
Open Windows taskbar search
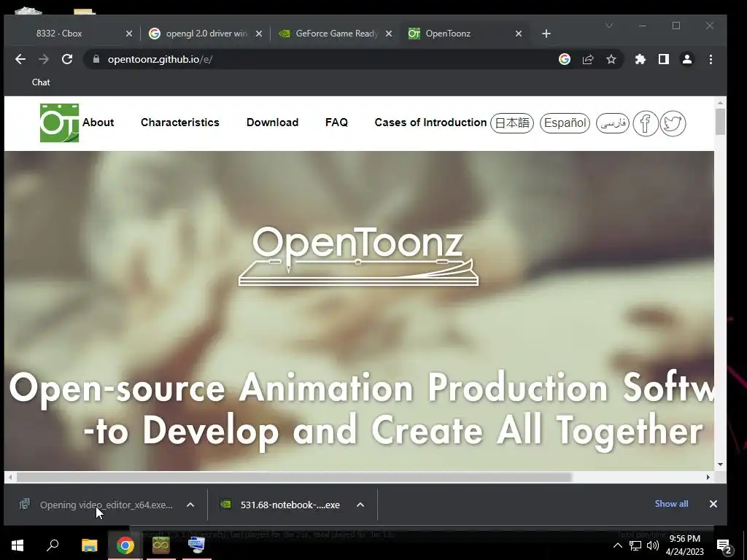tap(53, 545)
